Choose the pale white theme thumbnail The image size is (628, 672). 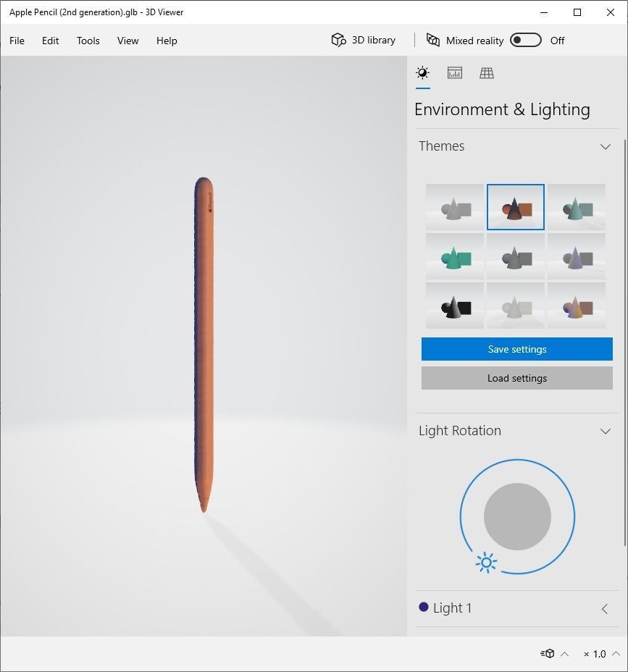pyautogui.click(x=516, y=306)
